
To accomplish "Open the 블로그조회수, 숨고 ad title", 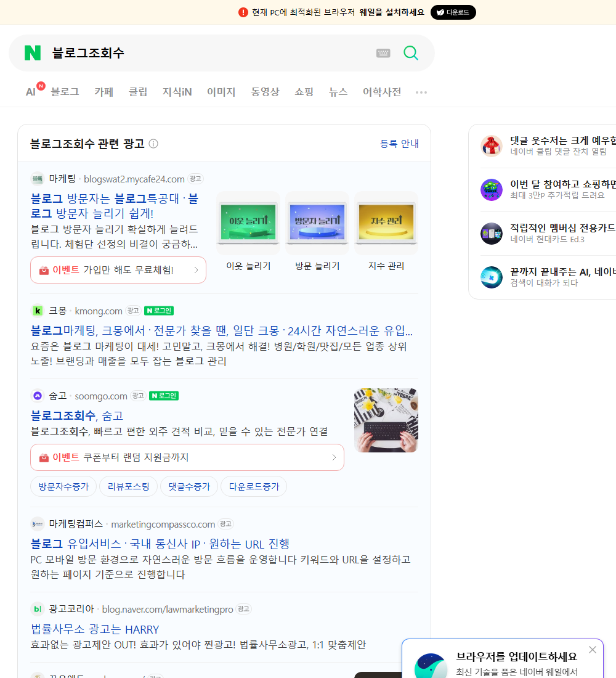I will pyautogui.click(x=76, y=415).
